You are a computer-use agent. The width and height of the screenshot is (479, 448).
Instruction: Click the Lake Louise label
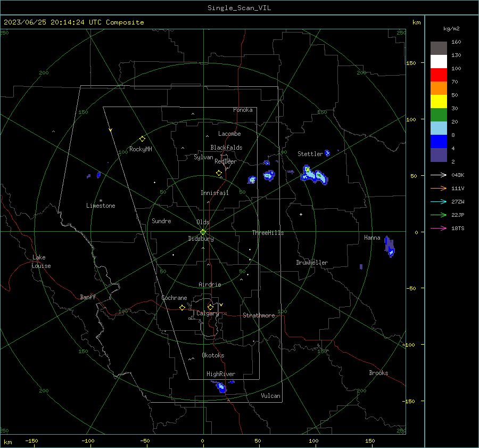pyautogui.click(x=41, y=262)
